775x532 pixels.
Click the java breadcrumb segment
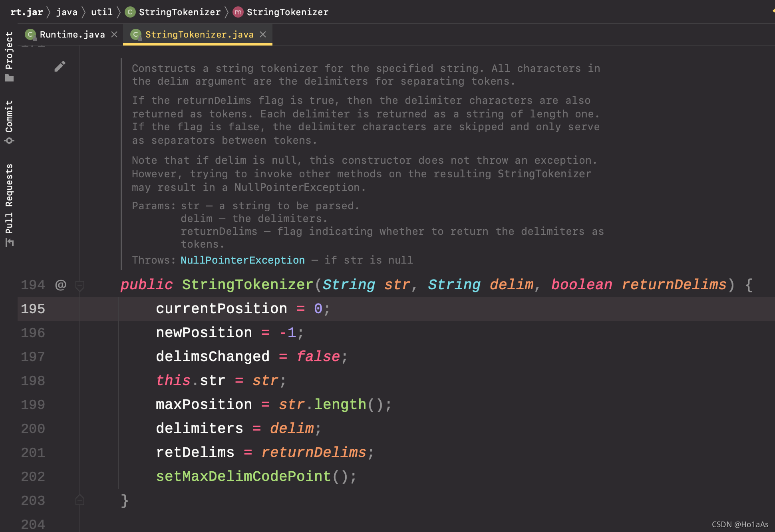coord(66,12)
